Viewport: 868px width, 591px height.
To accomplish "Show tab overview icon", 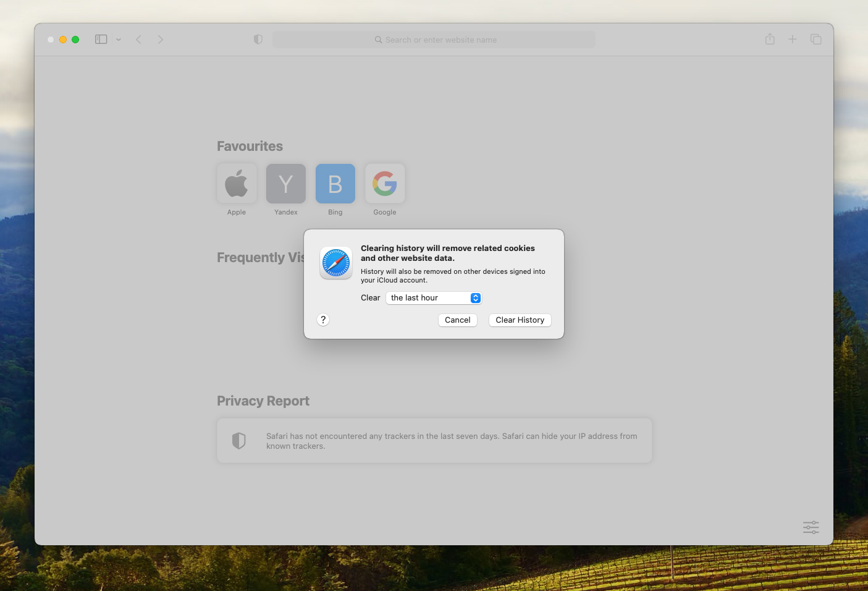I will pyautogui.click(x=816, y=39).
